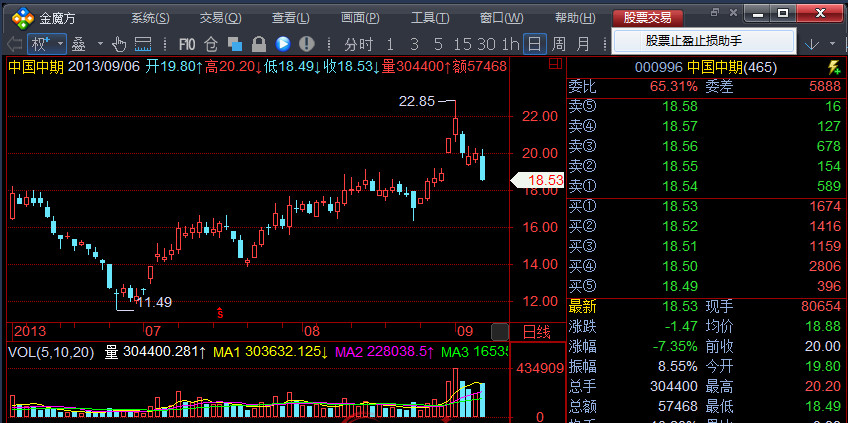Expand the dropdown arrow beside 叠

pos(100,44)
